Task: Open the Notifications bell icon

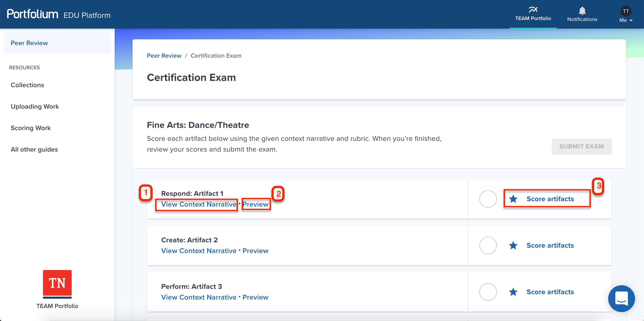Action: (582, 11)
